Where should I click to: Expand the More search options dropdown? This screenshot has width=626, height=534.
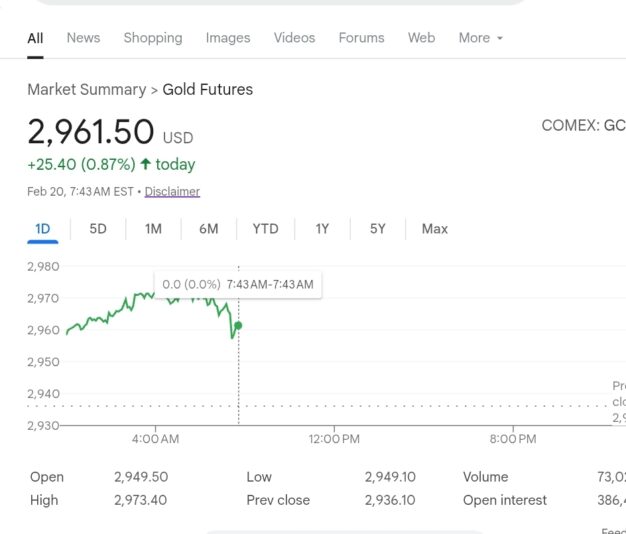tap(480, 38)
